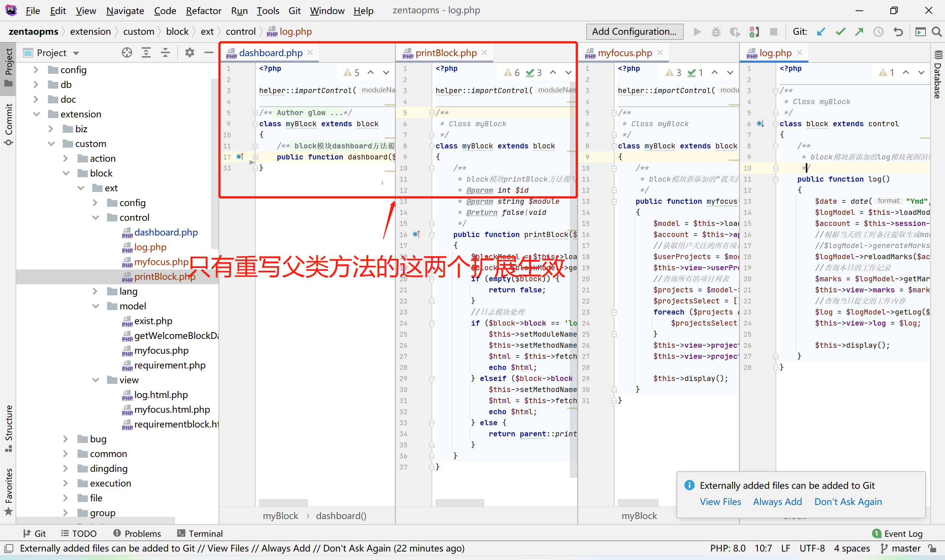Open the Favorites tool window
Image resolution: width=945 pixels, height=560 pixels.
pos(8,492)
